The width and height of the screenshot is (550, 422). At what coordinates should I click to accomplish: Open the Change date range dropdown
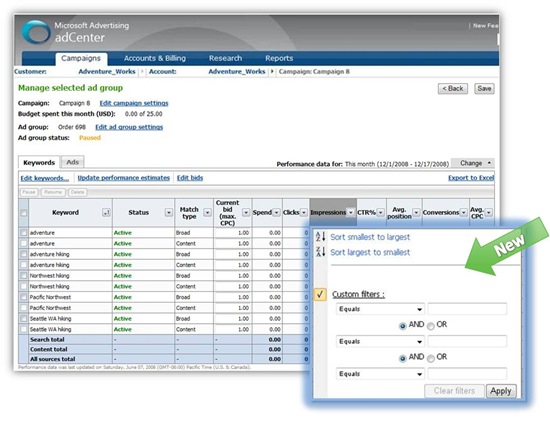click(473, 163)
